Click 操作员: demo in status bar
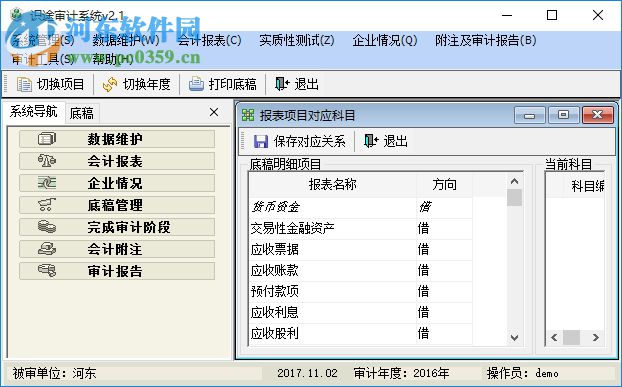 coord(523,373)
